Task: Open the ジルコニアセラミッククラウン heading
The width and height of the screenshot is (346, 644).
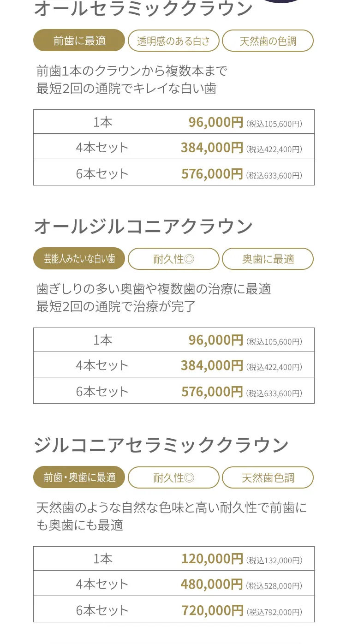Action: coord(161,445)
